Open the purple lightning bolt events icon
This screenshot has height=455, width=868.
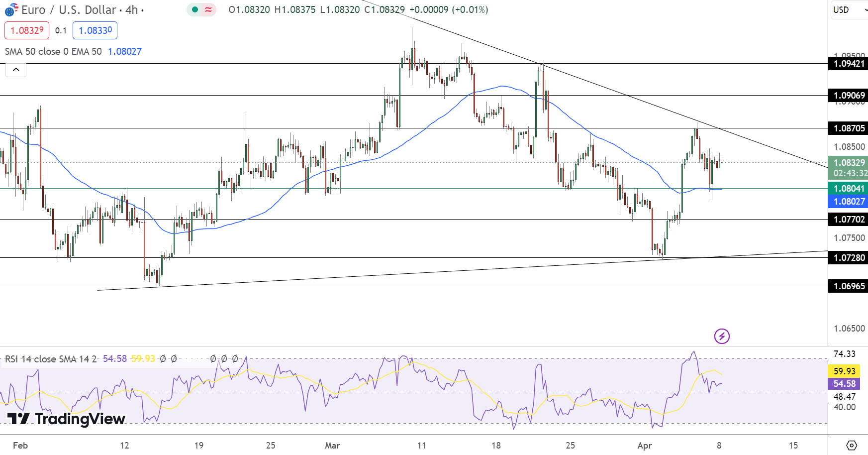pyautogui.click(x=722, y=336)
